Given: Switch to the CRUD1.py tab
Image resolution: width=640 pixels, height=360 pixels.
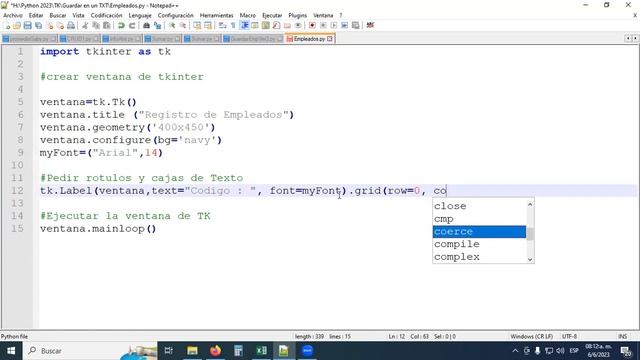Looking at the screenshot, I should click(79, 39).
